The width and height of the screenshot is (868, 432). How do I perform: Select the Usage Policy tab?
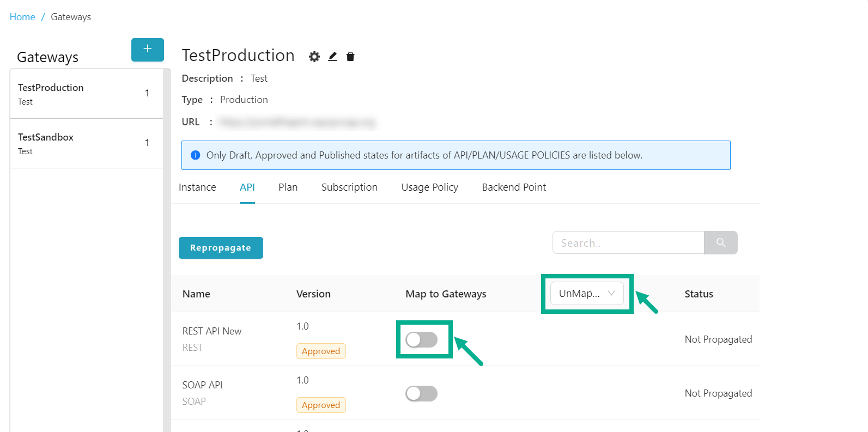click(429, 187)
